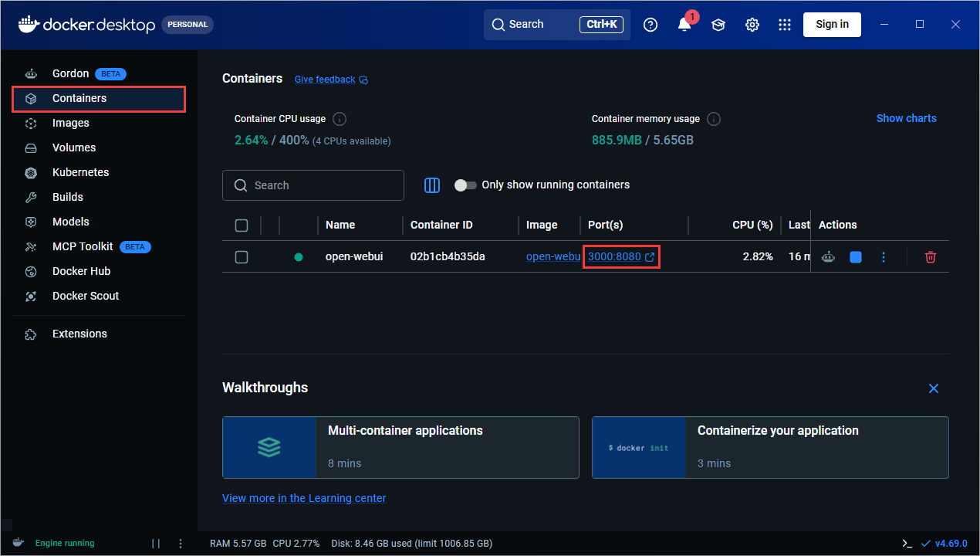Show info for Container memory usage

(714, 119)
